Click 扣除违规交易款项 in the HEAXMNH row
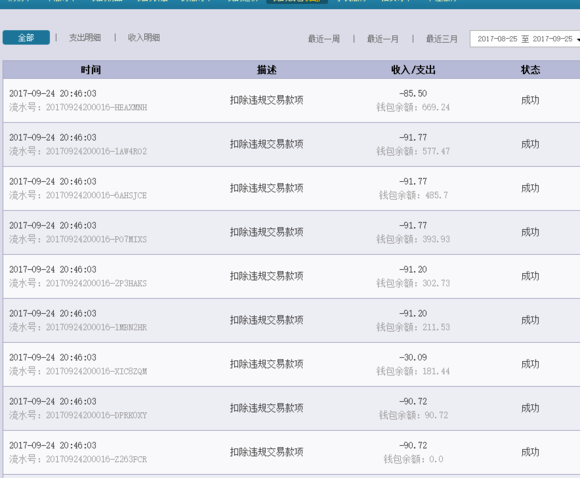The width and height of the screenshot is (580, 478). pyautogui.click(x=266, y=100)
